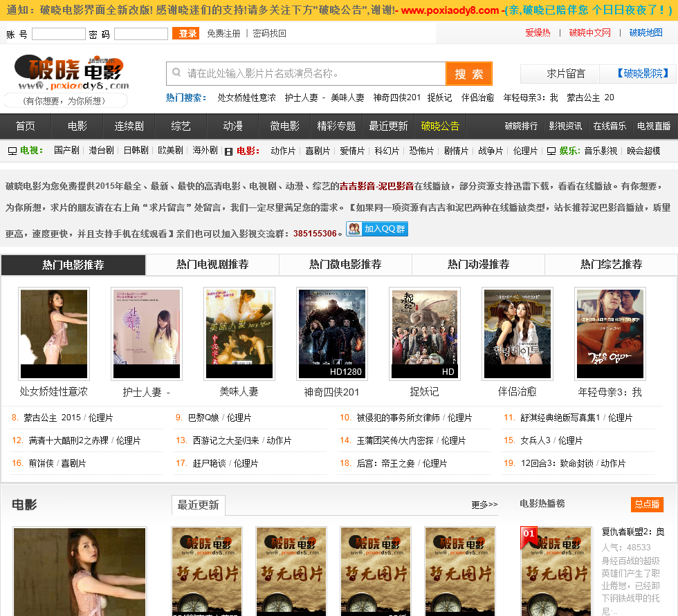Open 煎饼侠 list entry
Viewport: 678px width, 616px height.
[x=41, y=463]
